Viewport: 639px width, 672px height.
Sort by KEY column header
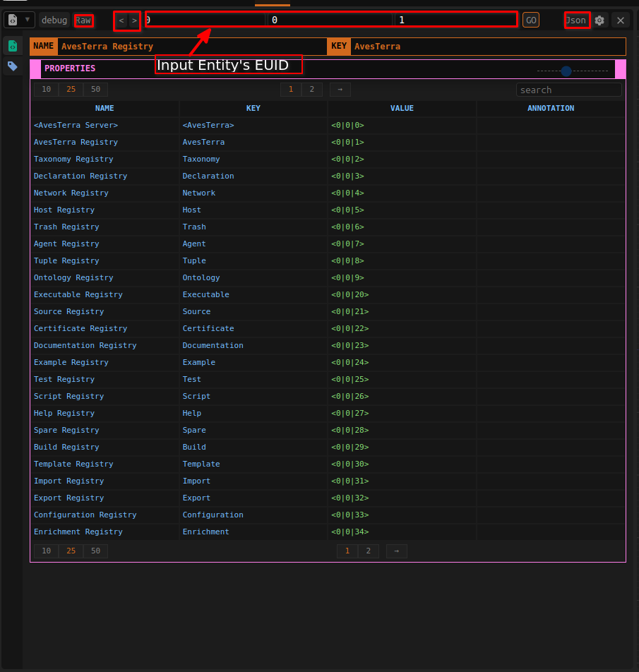tap(253, 108)
